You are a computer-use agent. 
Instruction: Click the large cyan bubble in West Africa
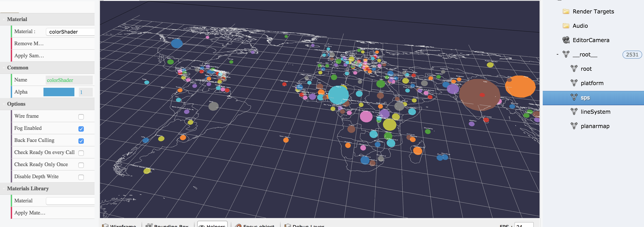pos(338,95)
